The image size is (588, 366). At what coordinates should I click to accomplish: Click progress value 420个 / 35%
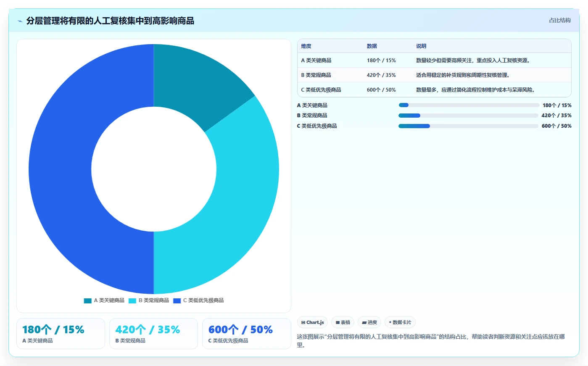556,116
